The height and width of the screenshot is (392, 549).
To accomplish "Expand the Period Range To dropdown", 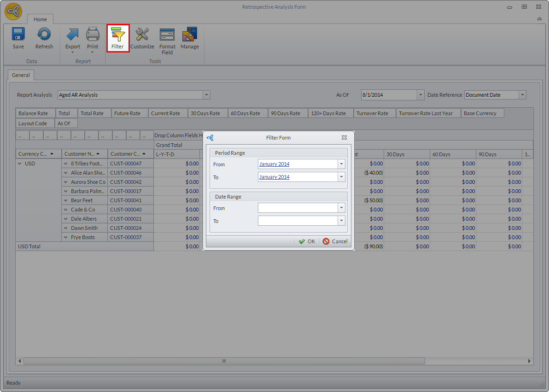I will pyautogui.click(x=341, y=177).
